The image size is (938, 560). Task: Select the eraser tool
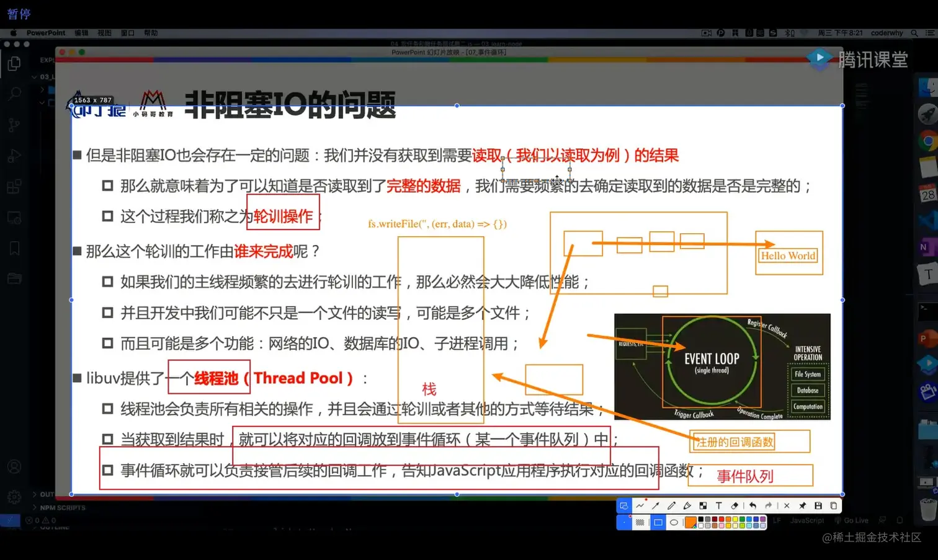click(735, 506)
